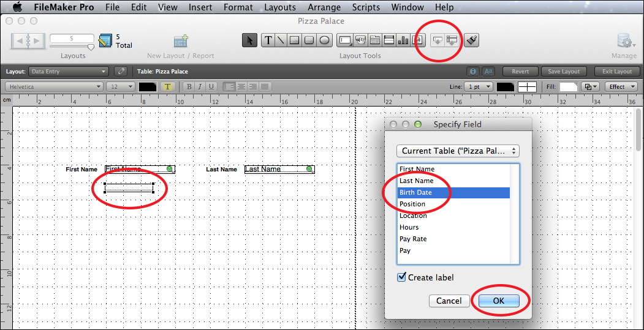Viewport: 644px width, 330px height.
Task: Open the Current Table popup menu
Action: (x=458, y=151)
